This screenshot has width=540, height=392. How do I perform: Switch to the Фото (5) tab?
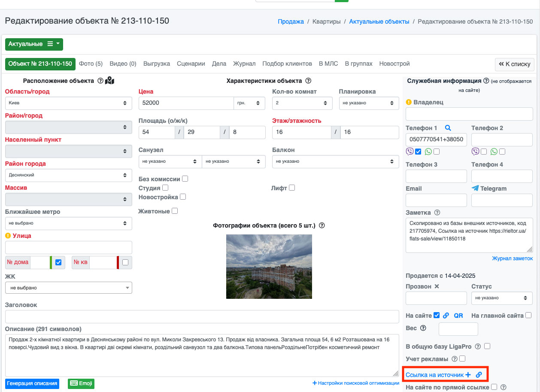tap(91, 64)
